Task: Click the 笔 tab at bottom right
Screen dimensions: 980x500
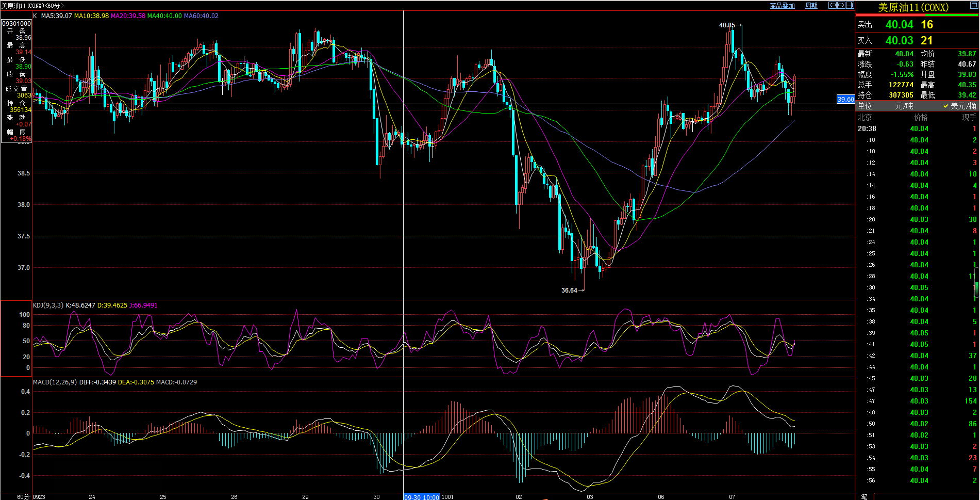Action: coord(865,496)
